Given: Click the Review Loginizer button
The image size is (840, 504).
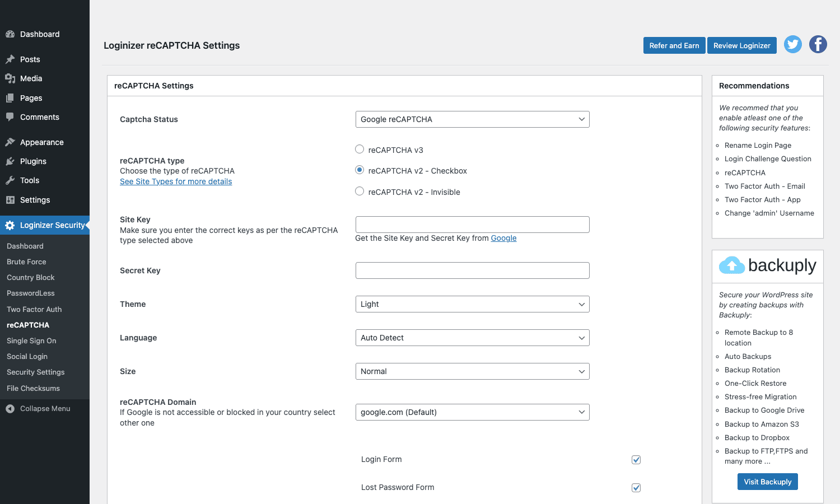Looking at the screenshot, I should point(742,45).
